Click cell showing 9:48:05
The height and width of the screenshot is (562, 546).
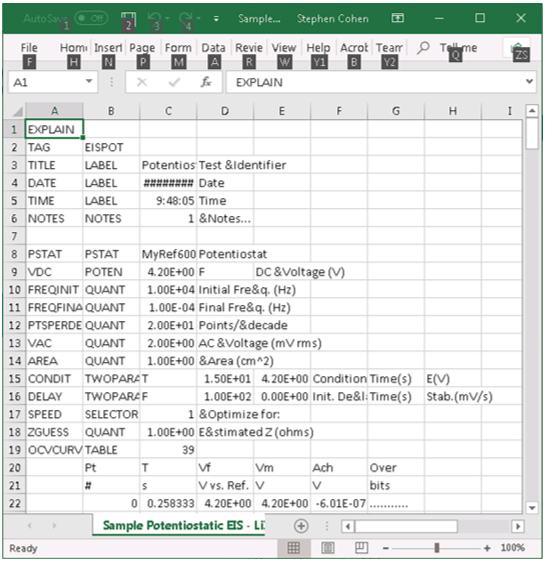[168, 201]
